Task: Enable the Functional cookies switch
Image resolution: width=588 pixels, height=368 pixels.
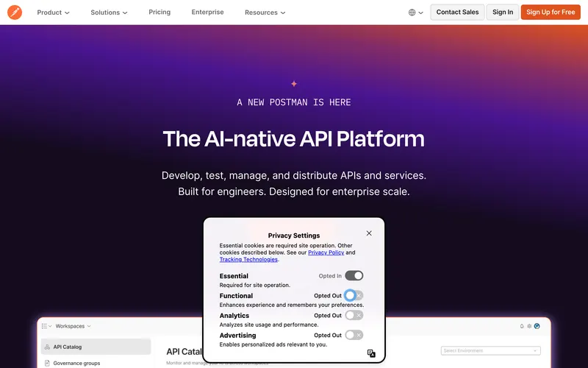Action: pyautogui.click(x=354, y=296)
